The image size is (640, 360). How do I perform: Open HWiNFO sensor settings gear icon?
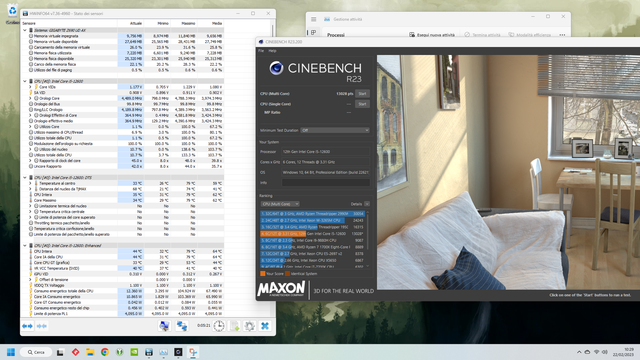tap(249, 326)
